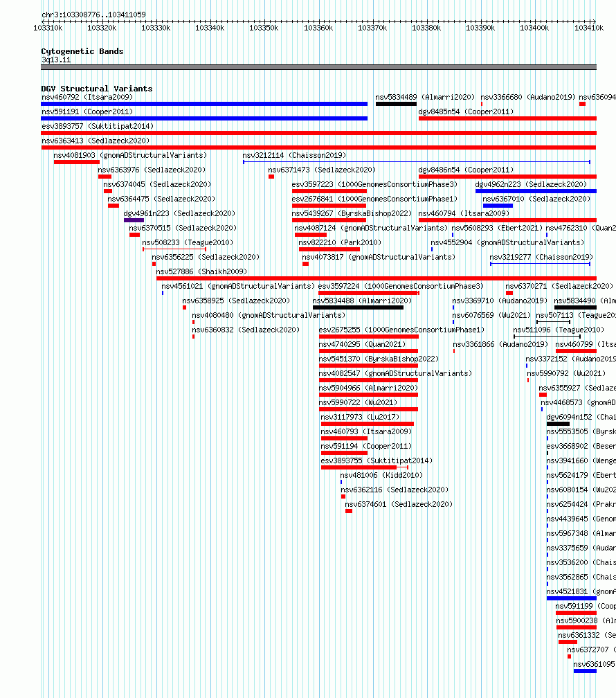
Task: Click the nsv511096 (Teague2010) label
Action: (559, 330)
